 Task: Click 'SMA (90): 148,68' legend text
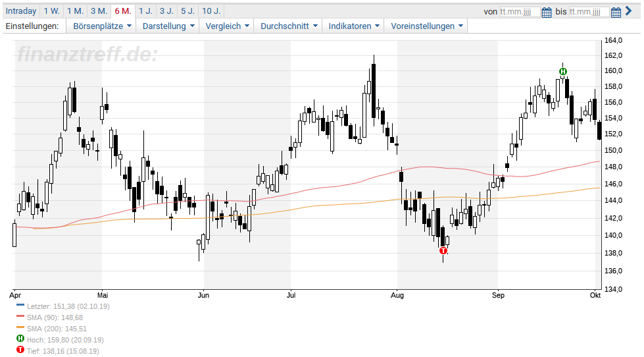[55, 317]
